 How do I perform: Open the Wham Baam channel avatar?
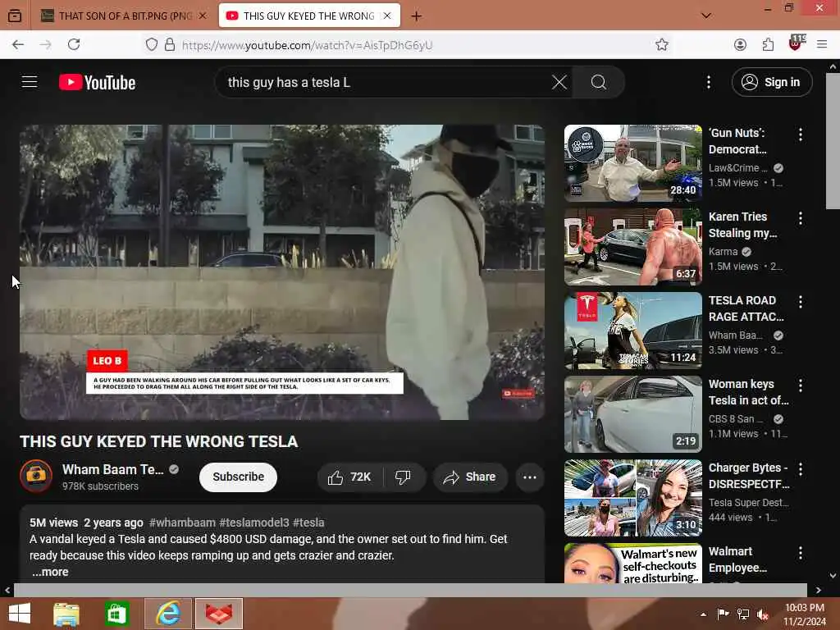click(36, 476)
